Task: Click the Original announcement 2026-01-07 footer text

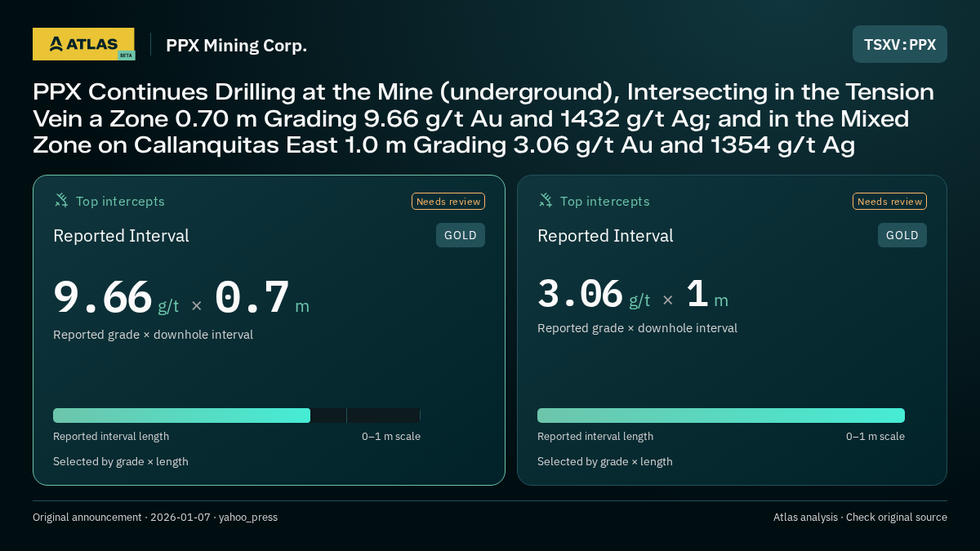Action: click(155, 518)
